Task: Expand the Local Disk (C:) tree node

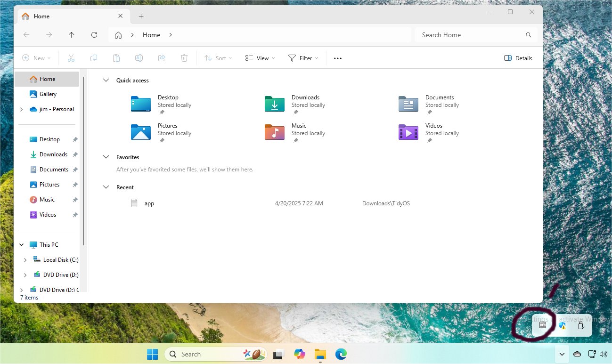Action: point(25,260)
